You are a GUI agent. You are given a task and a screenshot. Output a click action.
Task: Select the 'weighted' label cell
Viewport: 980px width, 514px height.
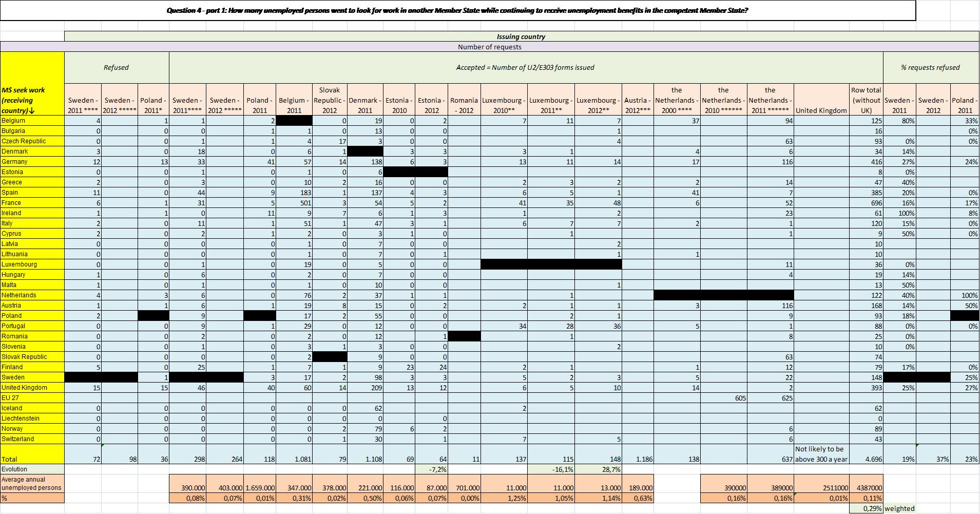900,508
